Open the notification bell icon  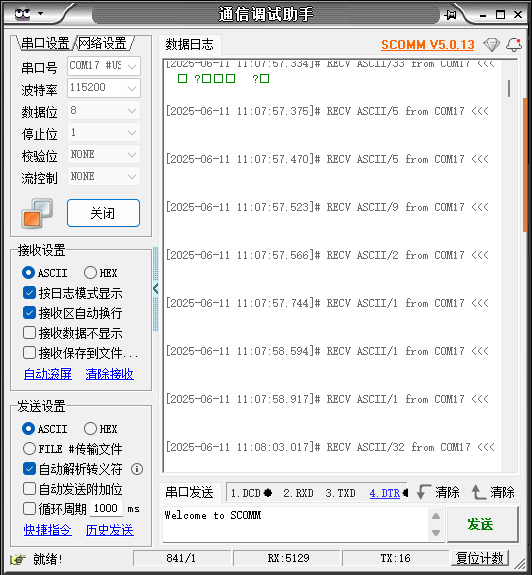514,45
